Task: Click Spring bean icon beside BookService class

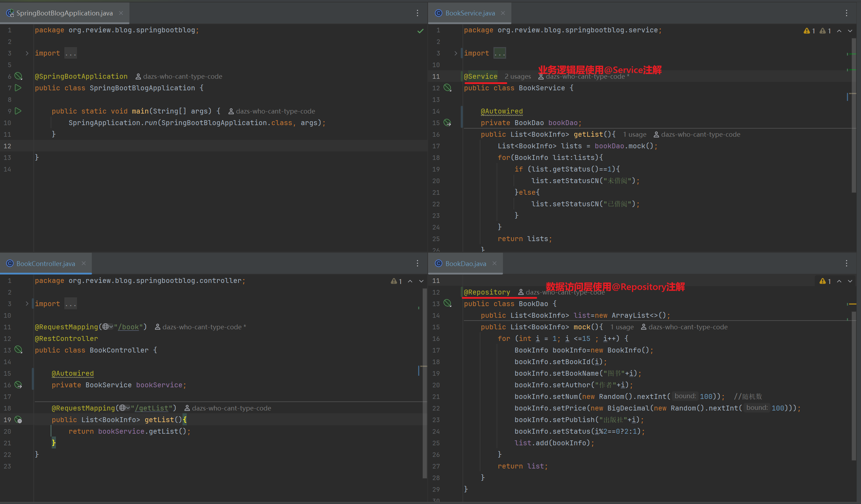Action: point(447,88)
